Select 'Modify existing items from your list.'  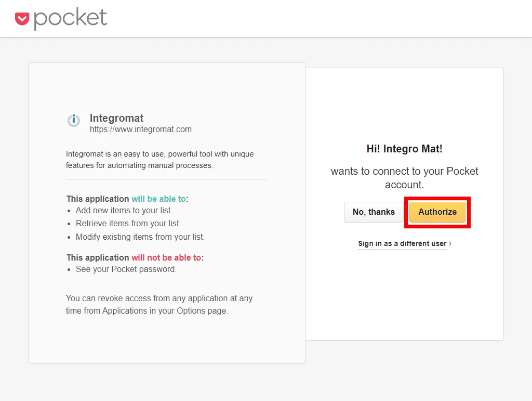(140, 237)
